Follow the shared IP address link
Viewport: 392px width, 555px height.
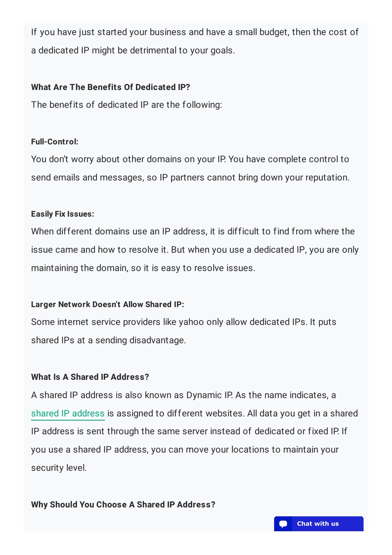(x=68, y=413)
